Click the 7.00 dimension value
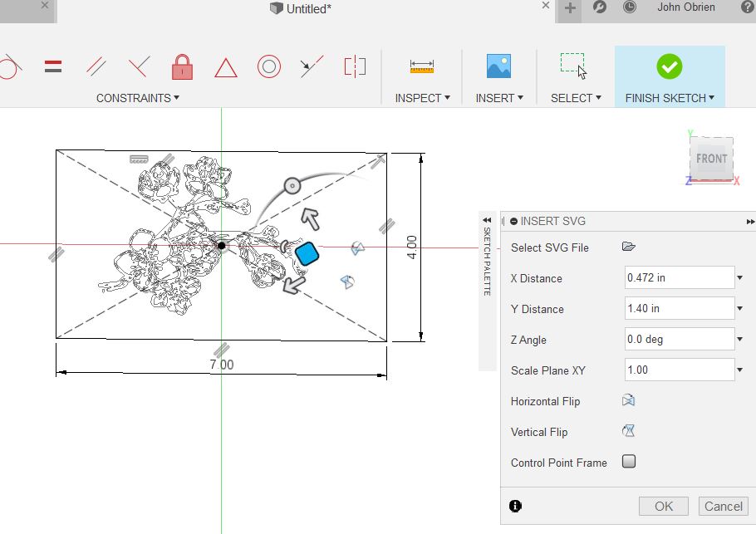The width and height of the screenshot is (756, 534). pos(221,365)
